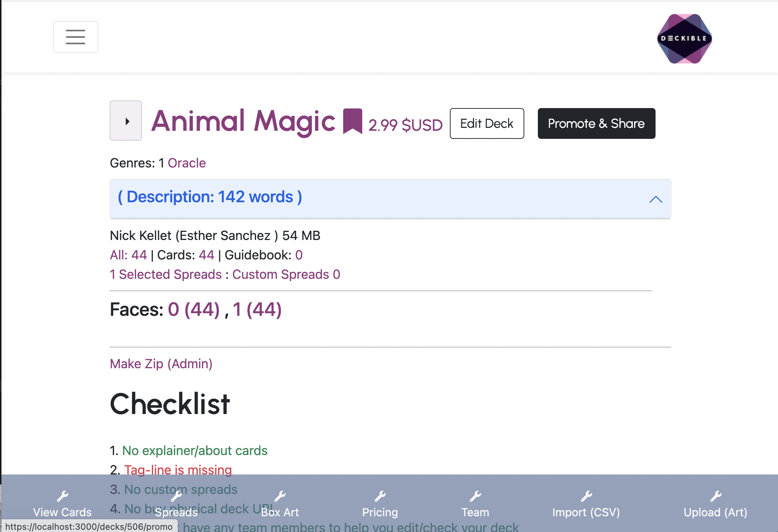This screenshot has height=532, width=778.
Task: Click the Upload (Art) wrench icon
Action: pyautogui.click(x=715, y=496)
